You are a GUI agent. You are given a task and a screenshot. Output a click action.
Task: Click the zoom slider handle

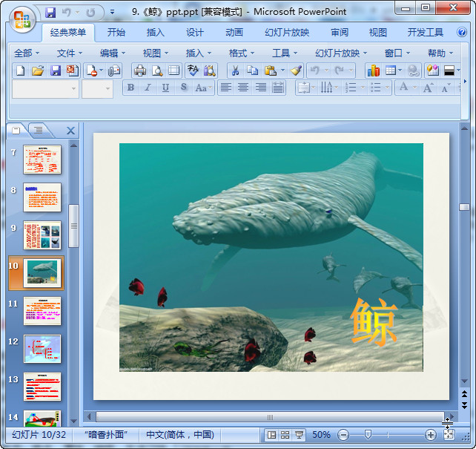click(x=368, y=435)
